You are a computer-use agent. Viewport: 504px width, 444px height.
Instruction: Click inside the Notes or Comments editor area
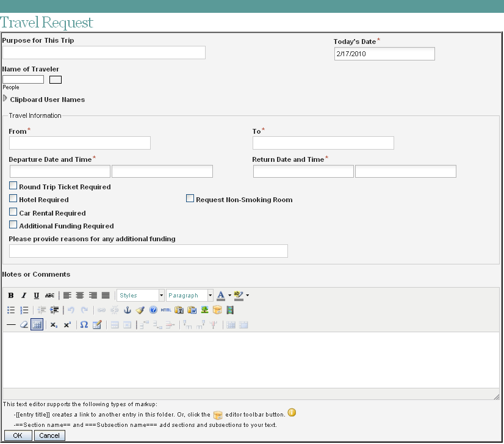click(251, 360)
